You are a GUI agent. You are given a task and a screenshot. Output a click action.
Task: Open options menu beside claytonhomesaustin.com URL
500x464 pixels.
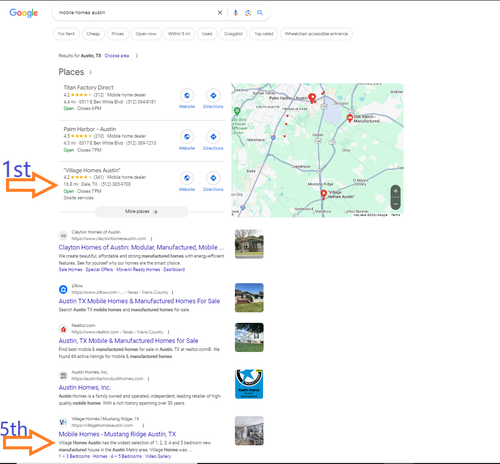[x=152, y=239]
